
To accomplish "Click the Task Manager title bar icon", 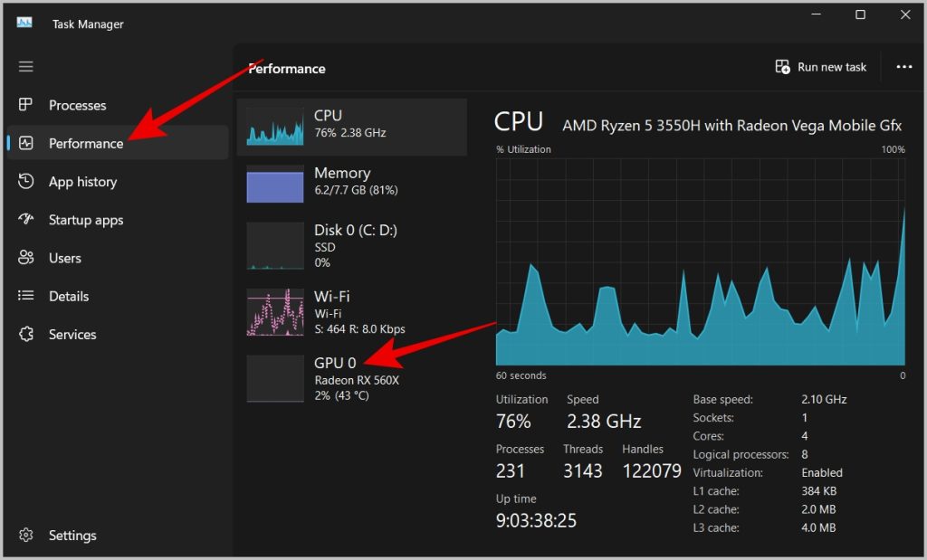I will (x=24, y=24).
